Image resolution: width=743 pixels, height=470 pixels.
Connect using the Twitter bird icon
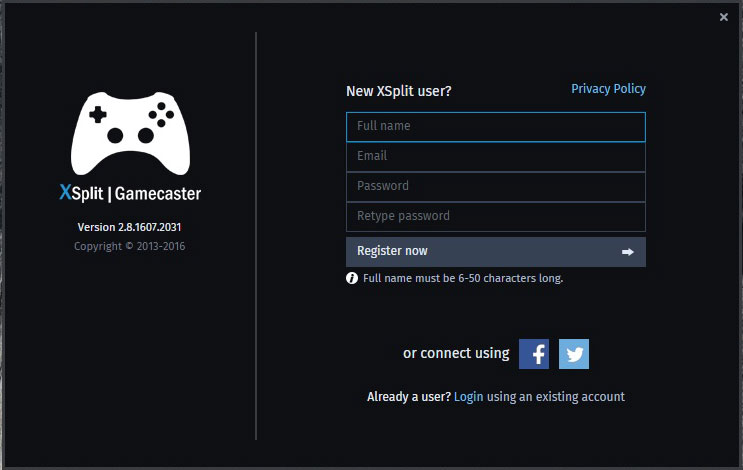[x=574, y=354]
